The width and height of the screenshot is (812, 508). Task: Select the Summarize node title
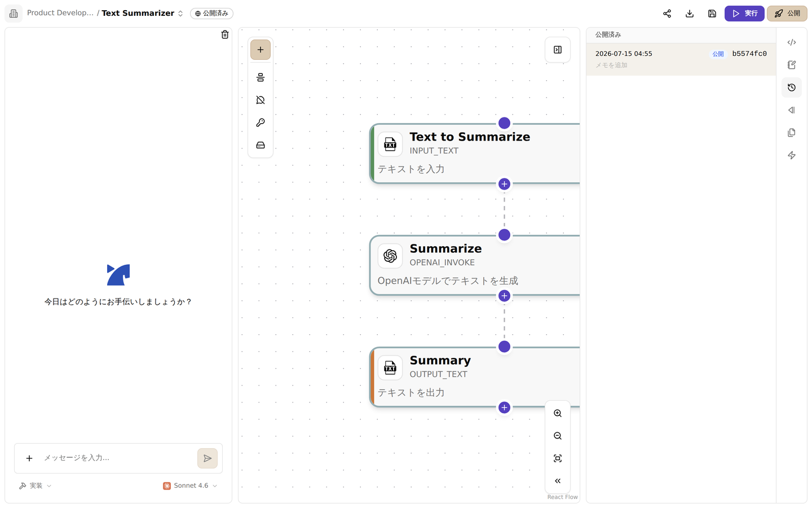coord(445,249)
